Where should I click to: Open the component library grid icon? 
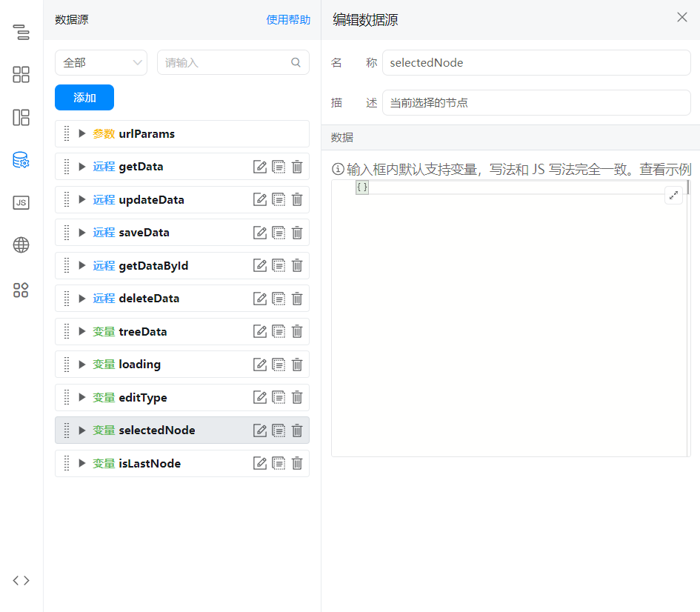[21, 75]
